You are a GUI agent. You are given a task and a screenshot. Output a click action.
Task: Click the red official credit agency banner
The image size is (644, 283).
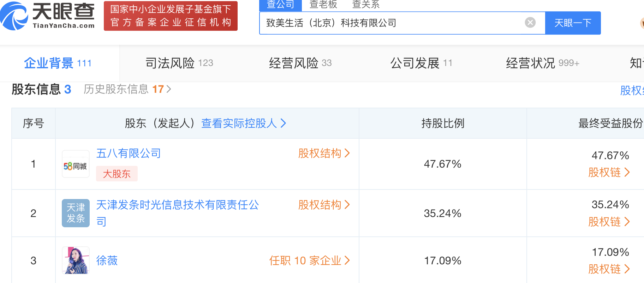click(x=171, y=16)
